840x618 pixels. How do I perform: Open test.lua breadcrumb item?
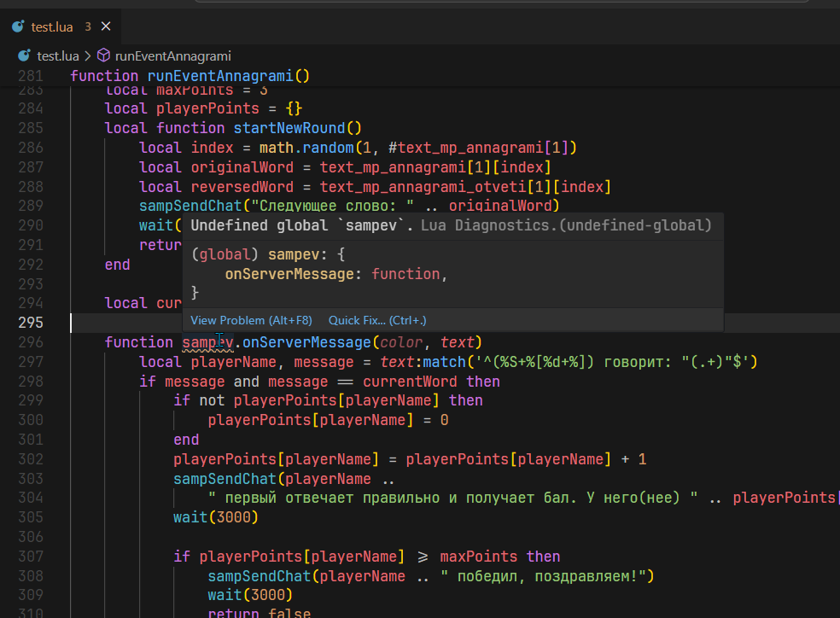tap(58, 55)
